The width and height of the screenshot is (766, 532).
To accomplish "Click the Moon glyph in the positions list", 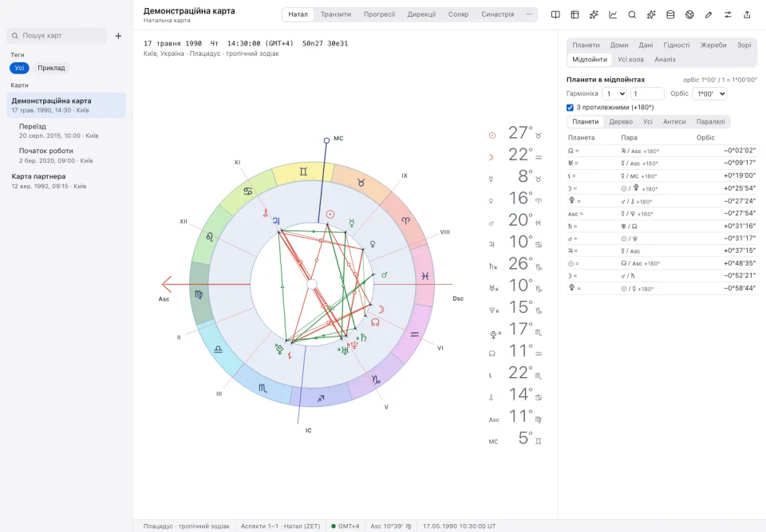I will (491, 157).
